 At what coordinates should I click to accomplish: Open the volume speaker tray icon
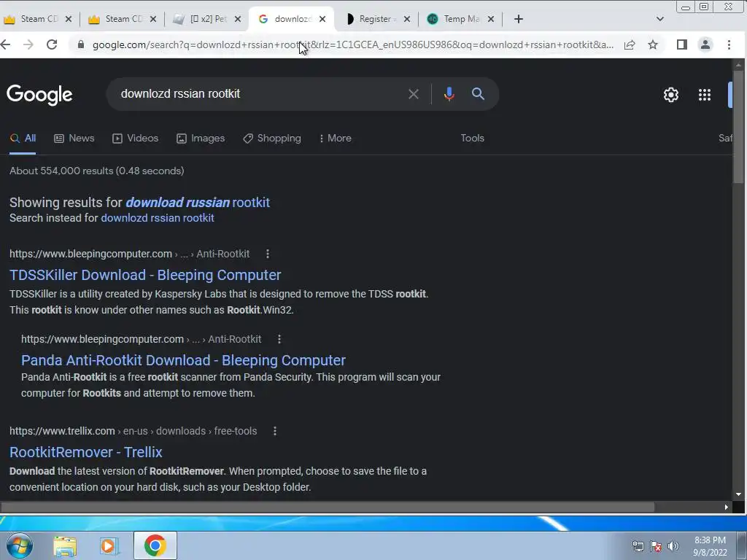click(673, 546)
